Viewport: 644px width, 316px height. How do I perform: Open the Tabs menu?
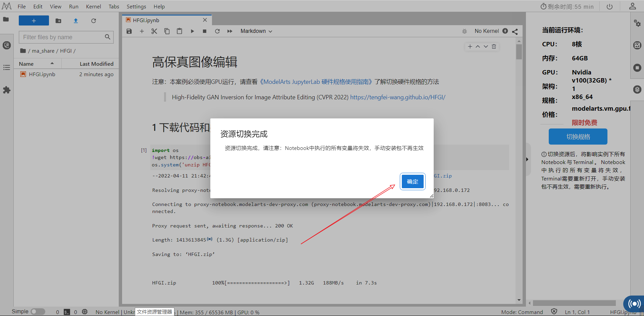[x=114, y=6]
